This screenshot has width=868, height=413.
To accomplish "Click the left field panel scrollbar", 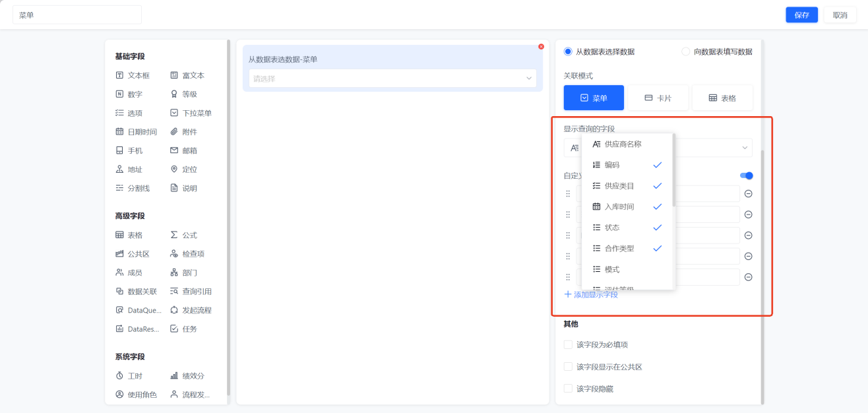I will point(229,218).
